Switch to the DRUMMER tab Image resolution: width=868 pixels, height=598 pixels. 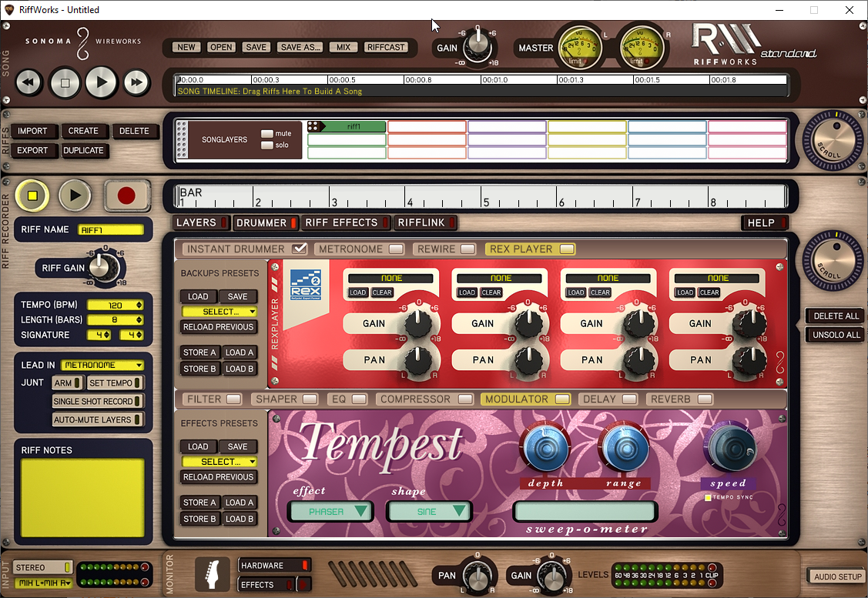[x=266, y=222]
